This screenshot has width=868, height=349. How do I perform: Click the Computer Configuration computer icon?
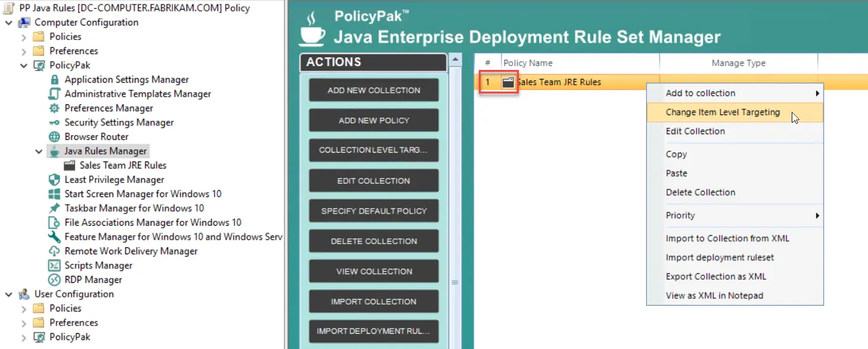point(24,22)
